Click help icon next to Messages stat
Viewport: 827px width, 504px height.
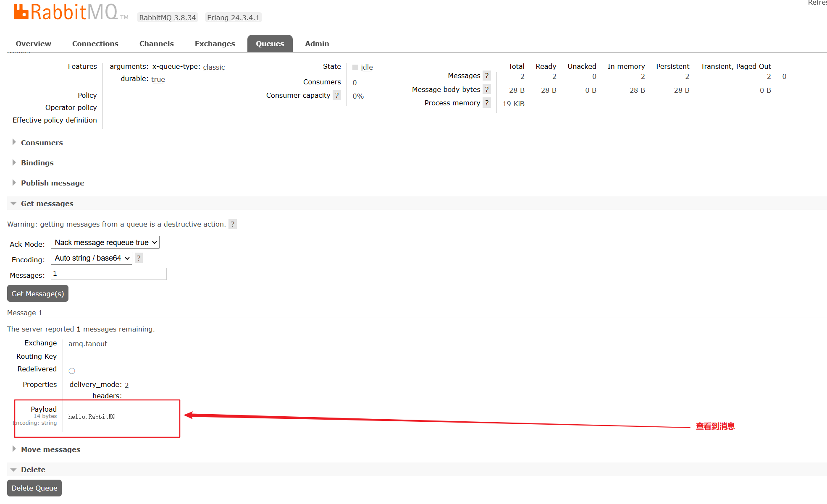[487, 76]
